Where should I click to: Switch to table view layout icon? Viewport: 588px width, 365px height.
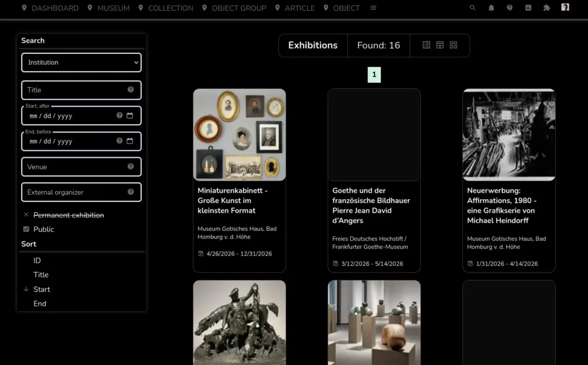(x=440, y=45)
